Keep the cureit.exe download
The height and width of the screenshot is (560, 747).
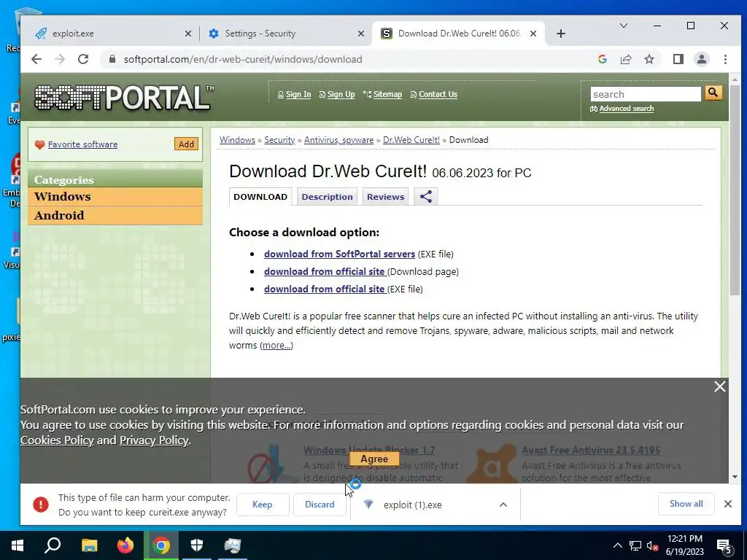263,505
